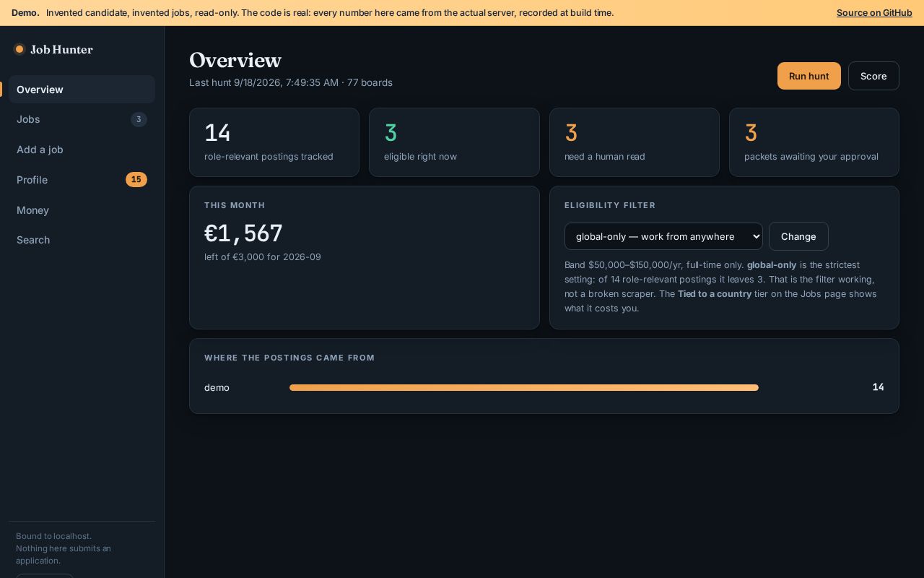Click the 'demo' source label
The image size is (924, 578).
pos(217,387)
